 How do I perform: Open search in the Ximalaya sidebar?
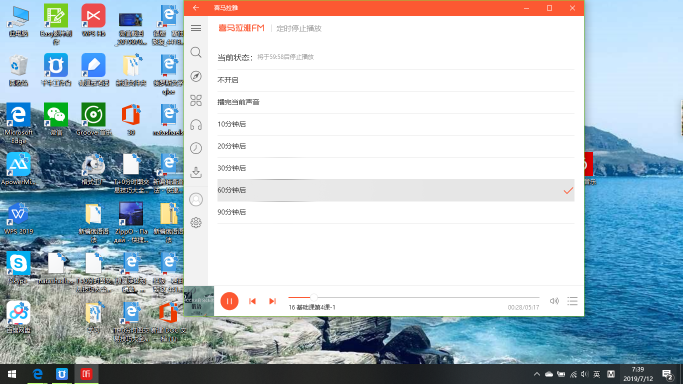(196, 53)
